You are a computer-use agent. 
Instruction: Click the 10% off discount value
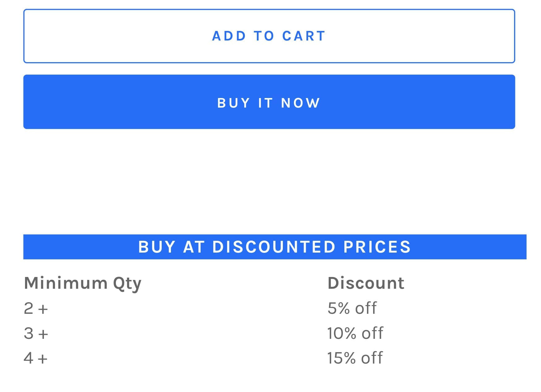pyautogui.click(x=355, y=333)
